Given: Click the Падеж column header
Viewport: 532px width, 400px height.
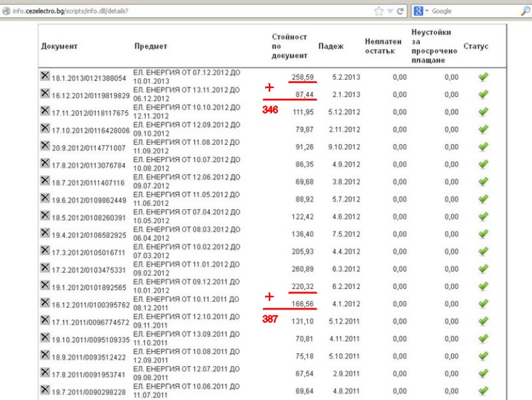Looking at the screenshot, I should tap(331, 47).
